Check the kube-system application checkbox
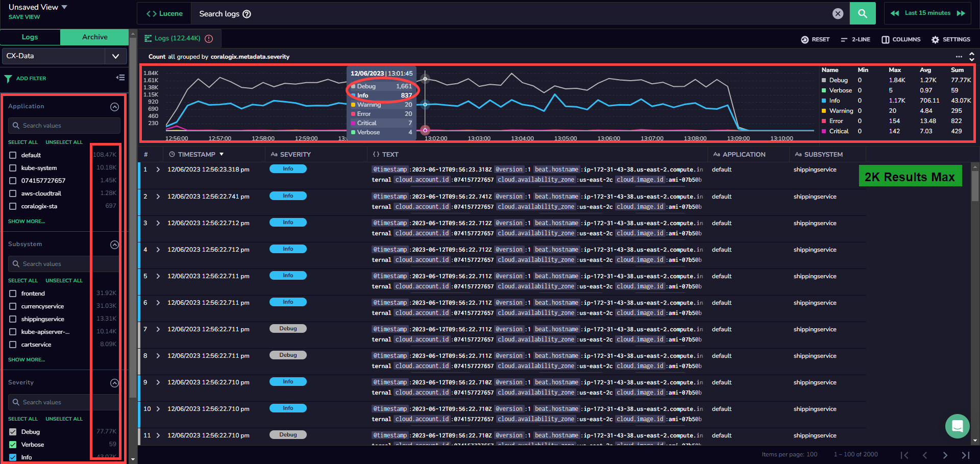980x464 pixels. (x=13, y=168)
